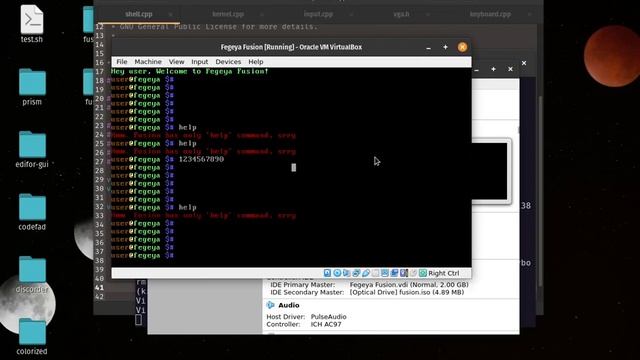Click the mouse integration icon in VM status bar
This screenshot has height=360, width=640.
coord(413,273)
